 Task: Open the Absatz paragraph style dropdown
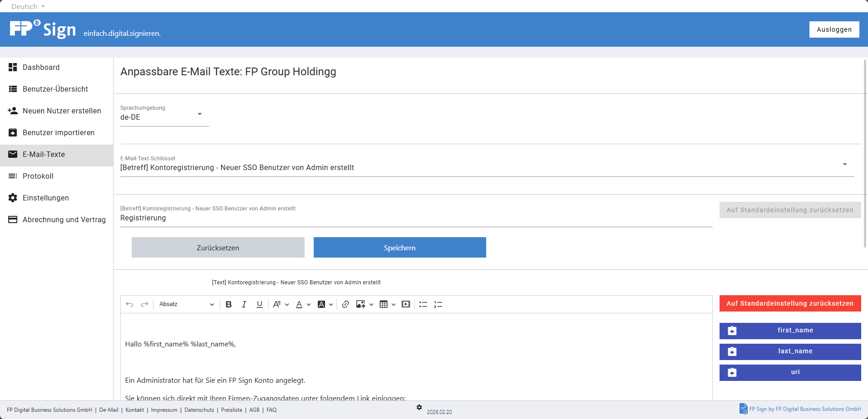click(x=186, y=304)
